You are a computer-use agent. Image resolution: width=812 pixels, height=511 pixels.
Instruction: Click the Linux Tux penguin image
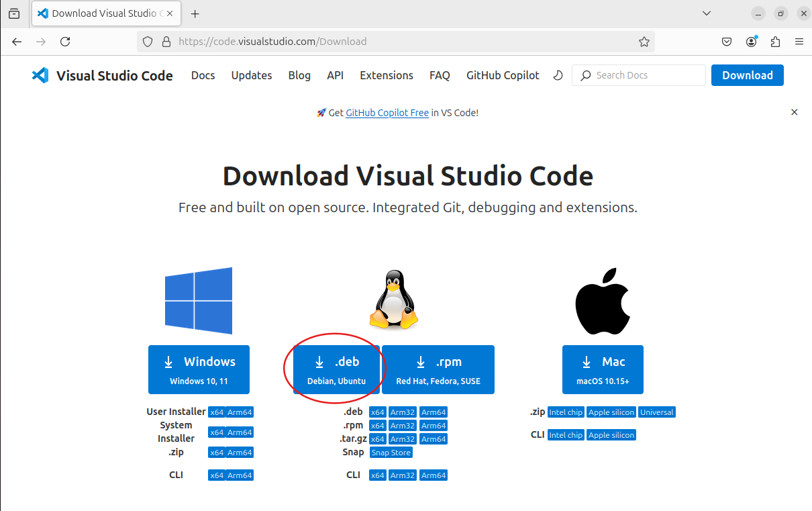click(394, 299)
